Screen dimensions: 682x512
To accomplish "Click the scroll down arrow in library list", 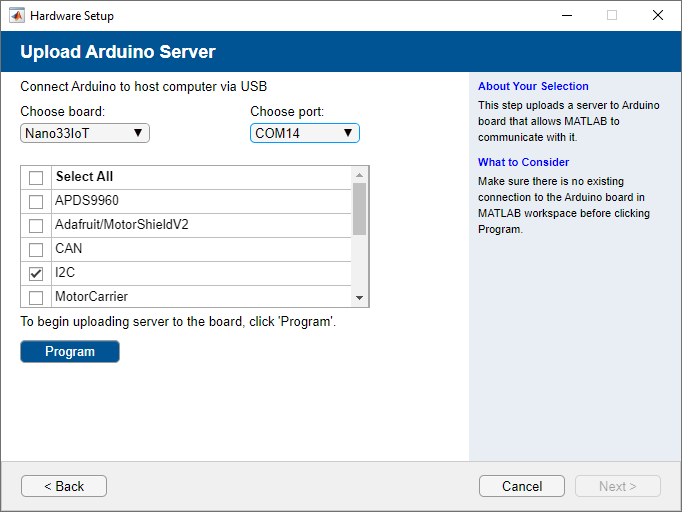I will pos(360,298).
